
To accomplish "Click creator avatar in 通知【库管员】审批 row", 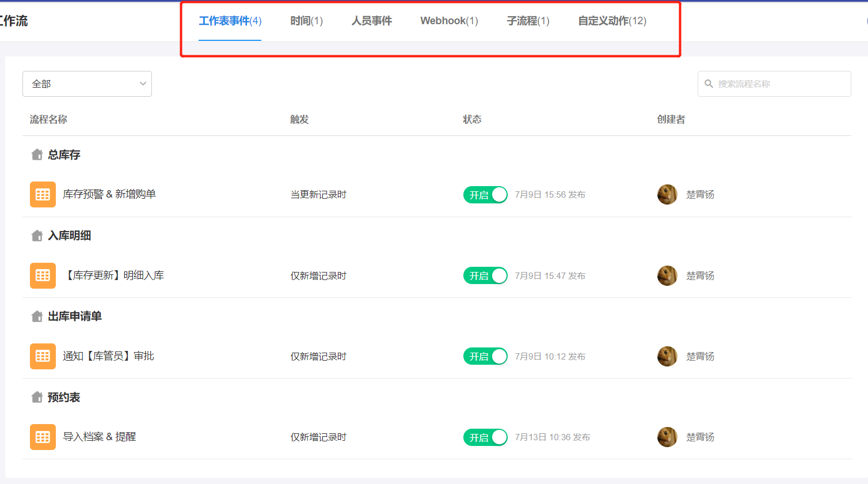I will tap(667, 356).
